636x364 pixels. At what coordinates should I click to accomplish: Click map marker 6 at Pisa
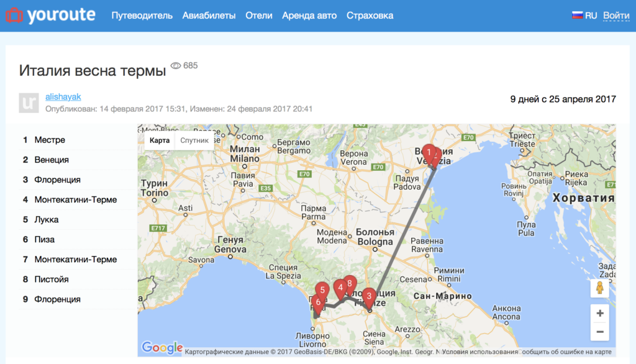[x=317, y=303]
